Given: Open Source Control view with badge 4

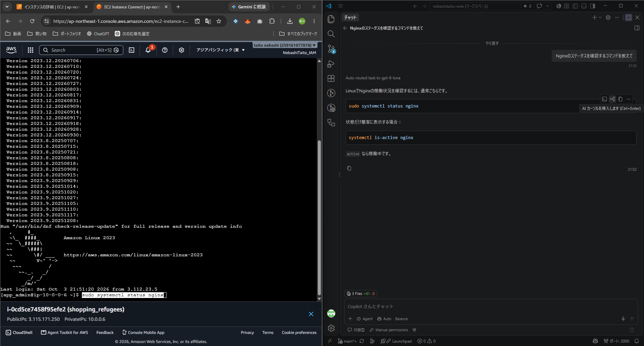Looking at the screenshot, I should tap(331, 49).
